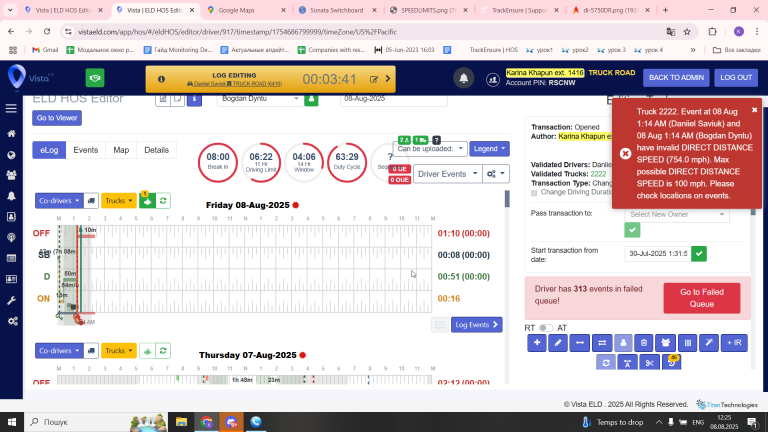Image resolution: width=768 pixels, height=432 pixels.
Task: Click the Break In 08:00 gauge
Action: tap(218, 162)
